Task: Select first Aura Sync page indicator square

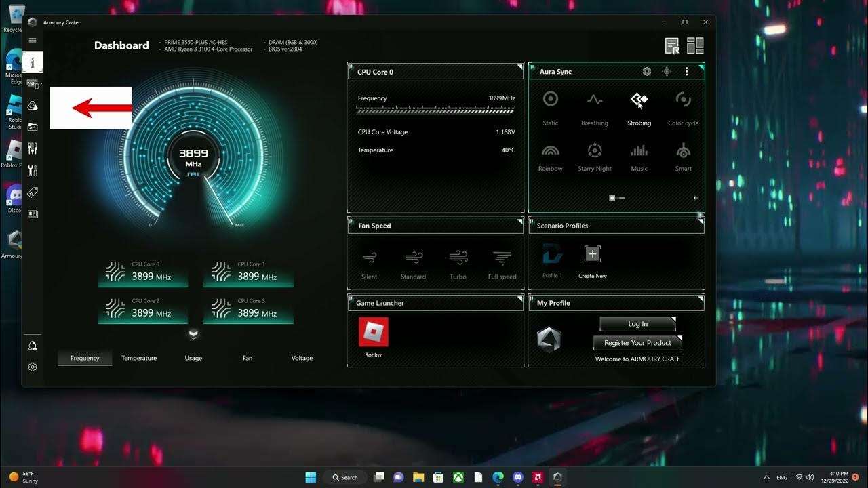Action: [612, 198]
